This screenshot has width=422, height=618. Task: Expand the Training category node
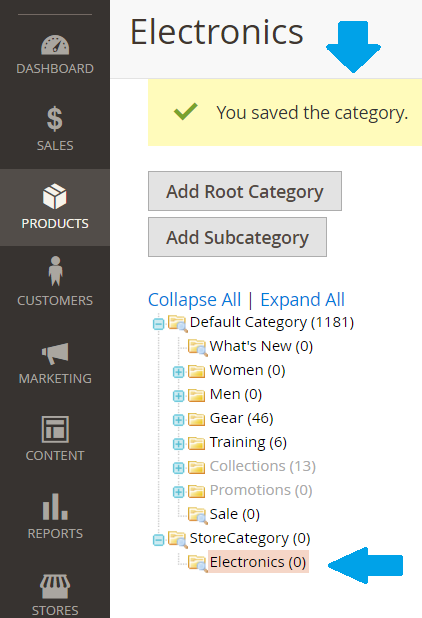pyautogui.click(x=178, y=443)
